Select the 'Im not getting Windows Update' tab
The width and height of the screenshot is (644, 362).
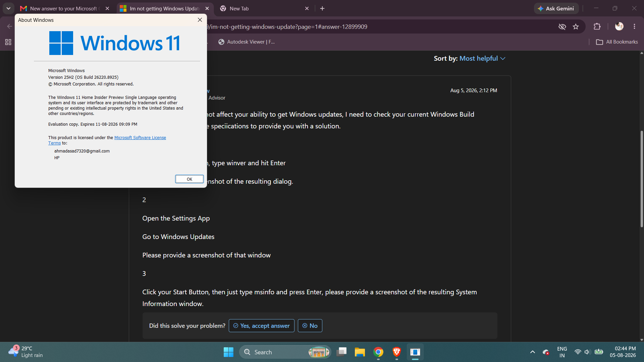pyautogui.click(x=164, y=8)
